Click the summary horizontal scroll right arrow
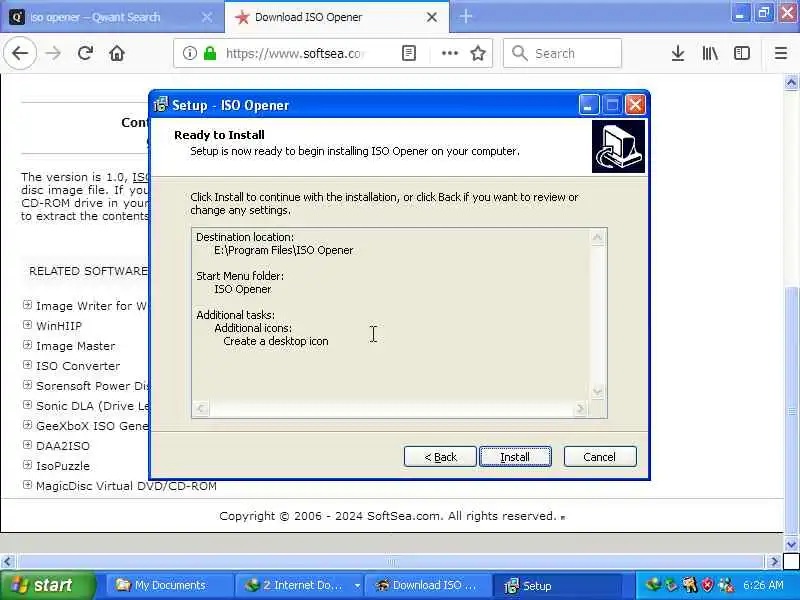 [x=580, y=408]
